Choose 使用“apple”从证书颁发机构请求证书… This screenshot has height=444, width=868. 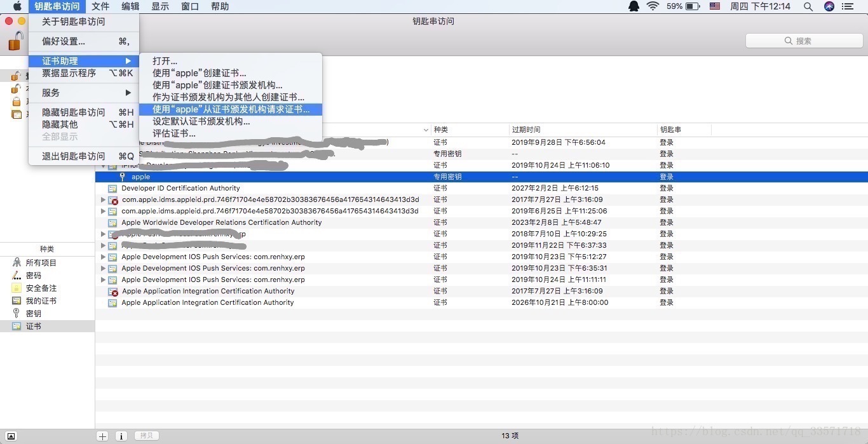click(231, 109)
